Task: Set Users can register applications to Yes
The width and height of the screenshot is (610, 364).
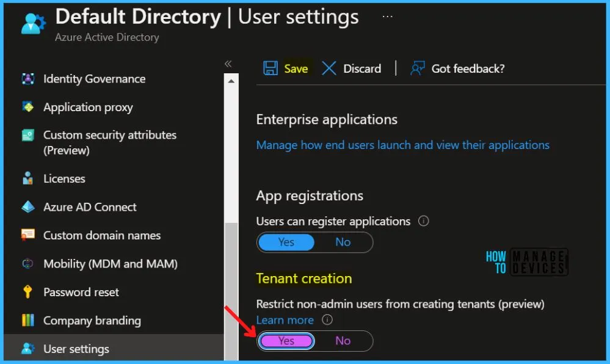Action: pos(286,242)
